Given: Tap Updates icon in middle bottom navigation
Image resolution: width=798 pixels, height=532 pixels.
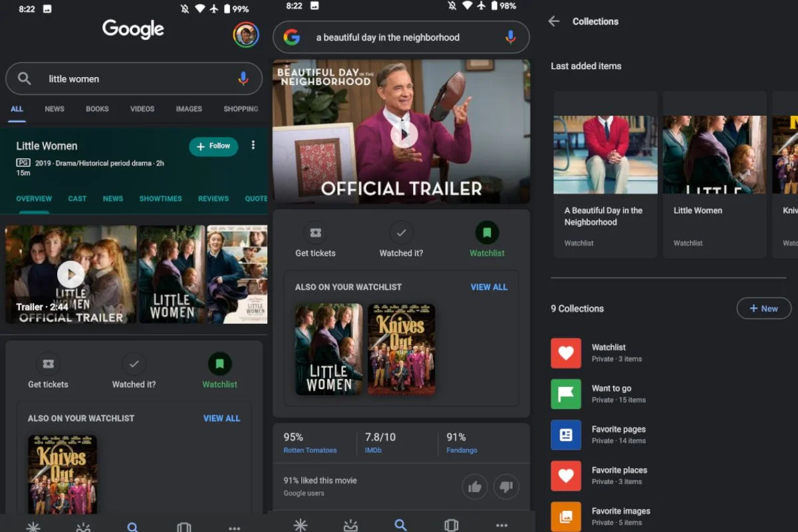Looking at the screenshot, I should 350,525.
